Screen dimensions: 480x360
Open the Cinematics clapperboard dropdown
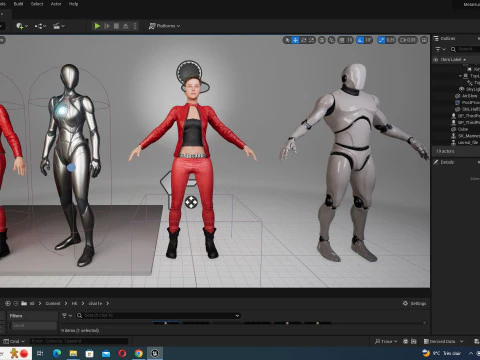click(x=59, y=26)
